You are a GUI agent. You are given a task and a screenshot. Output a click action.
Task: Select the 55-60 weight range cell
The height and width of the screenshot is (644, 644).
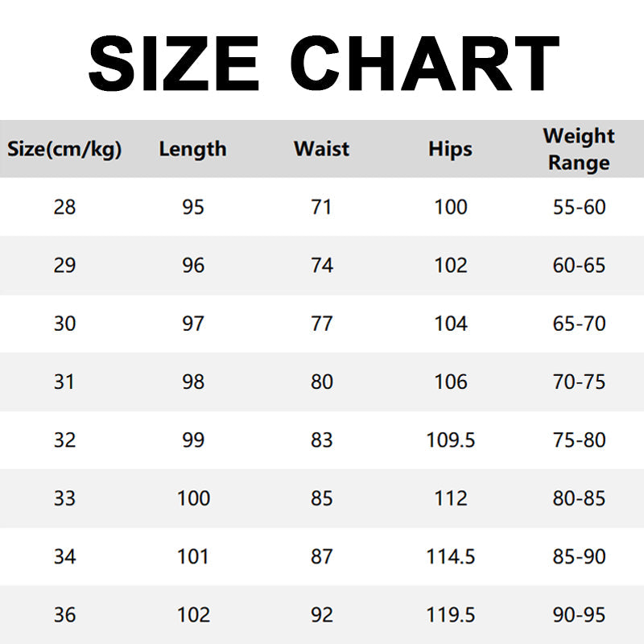tap(579, 208)
